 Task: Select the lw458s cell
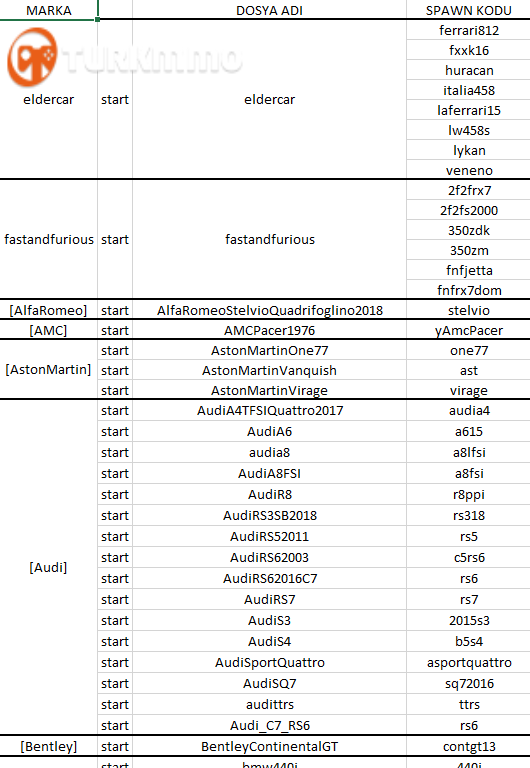[x=468, y=131]
